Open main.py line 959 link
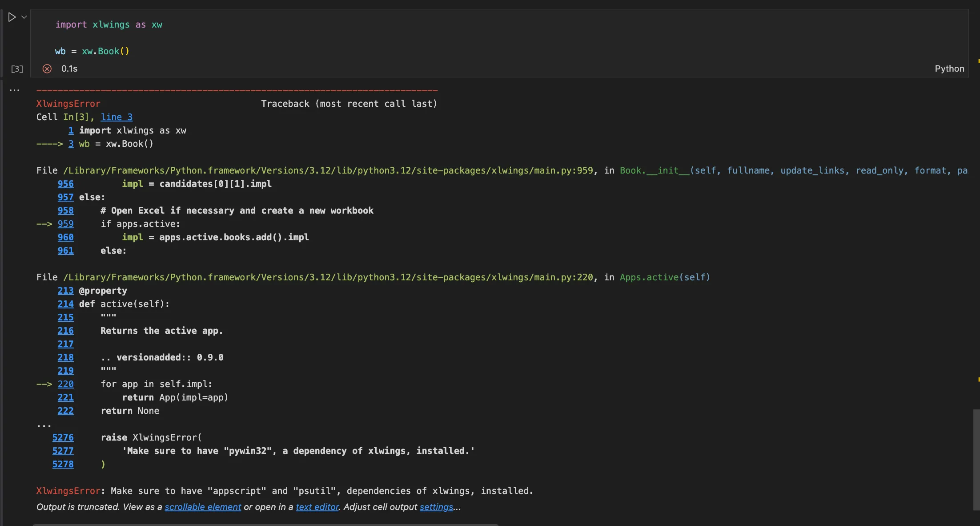 [x=66, y=224]
